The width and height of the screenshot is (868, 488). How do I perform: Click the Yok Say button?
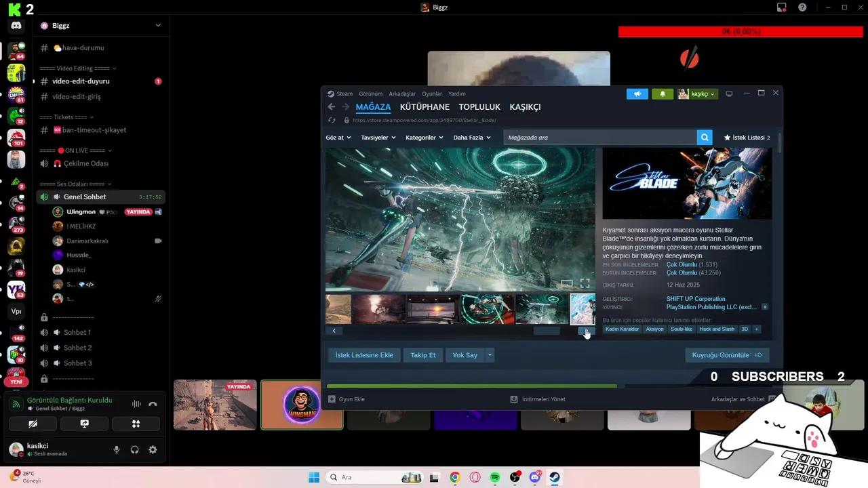pyautogui.click(x=465, y=355)
